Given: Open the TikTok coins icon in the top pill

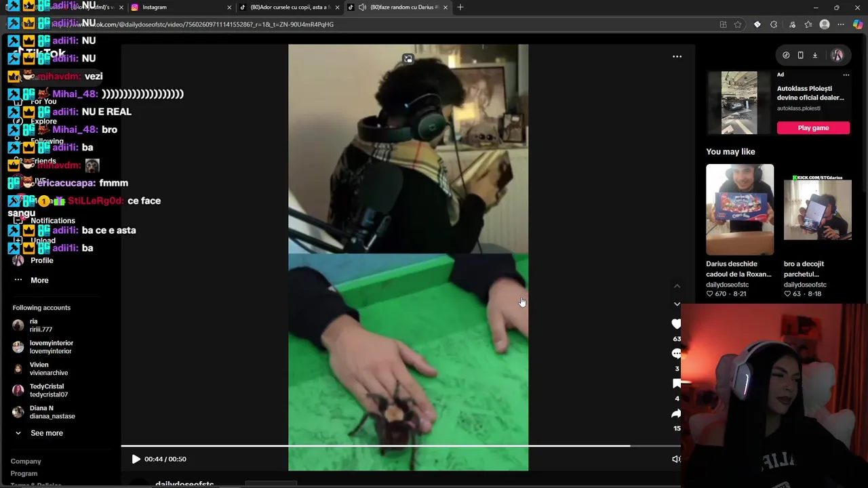Looking at the screenshot, I should click(786, 56).
